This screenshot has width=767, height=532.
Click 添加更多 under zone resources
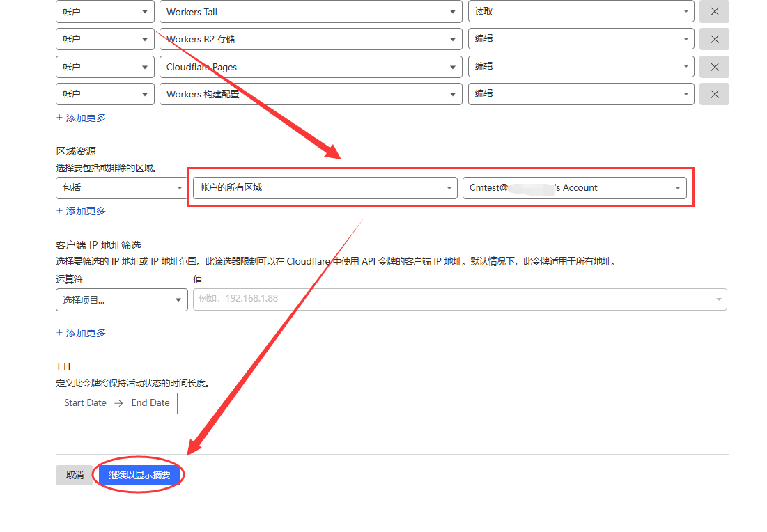point(82,211)
